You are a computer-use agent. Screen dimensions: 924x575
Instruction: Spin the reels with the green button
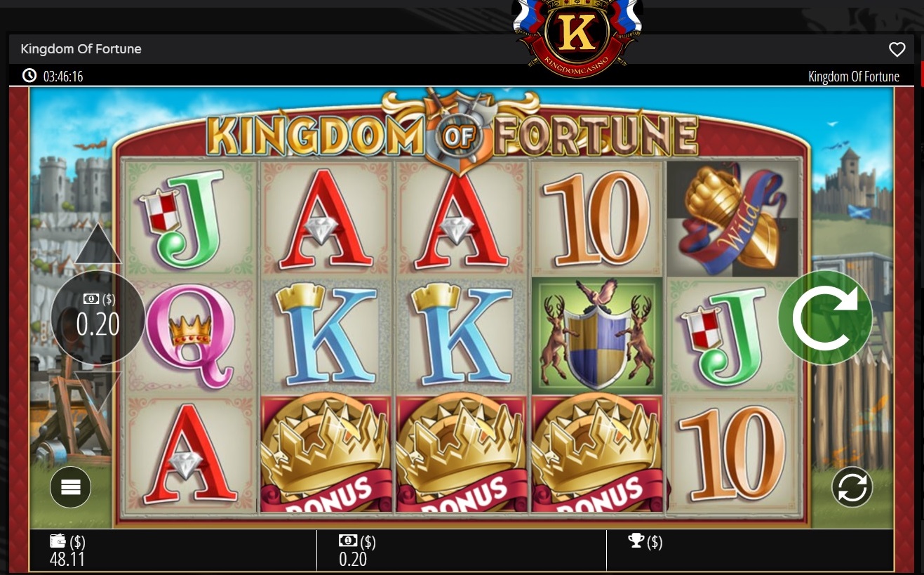click(825, 318)
